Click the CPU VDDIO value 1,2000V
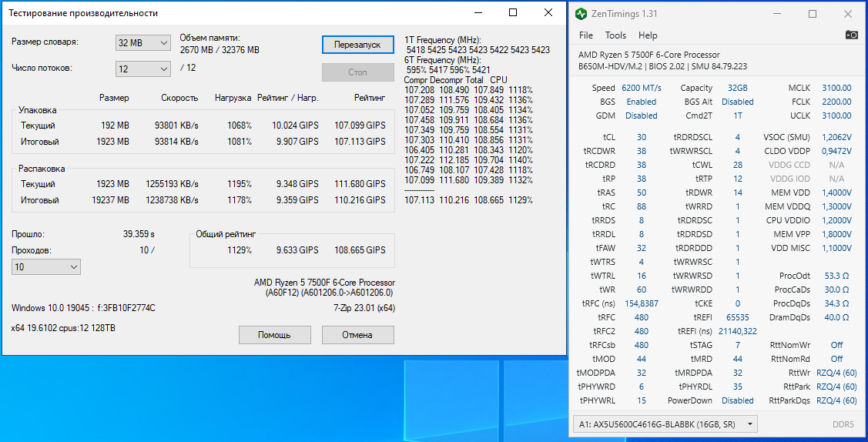This screenshot has width=868, height=442. 836,220
